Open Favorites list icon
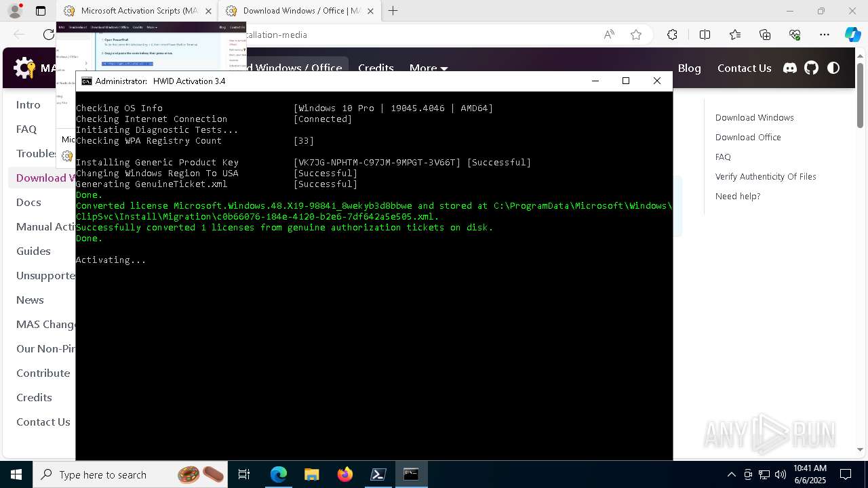Viewport: 868px width, 488px height. pos(735,35)
